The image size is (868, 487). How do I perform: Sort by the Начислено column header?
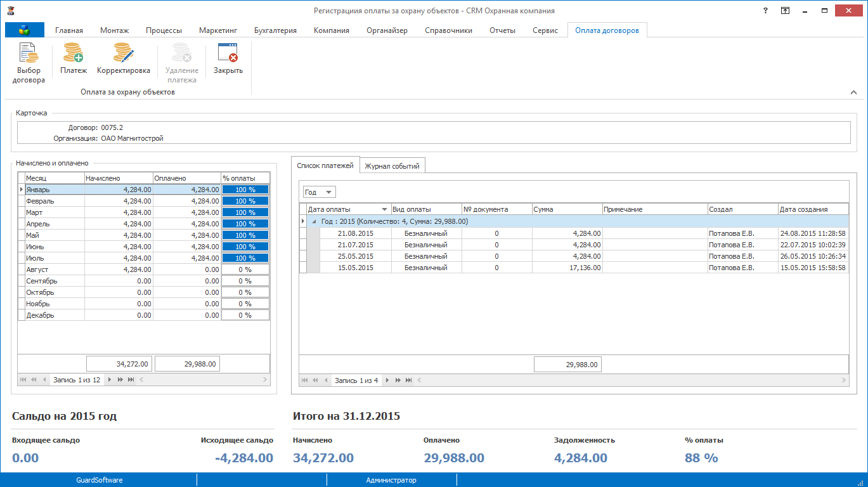119,178
